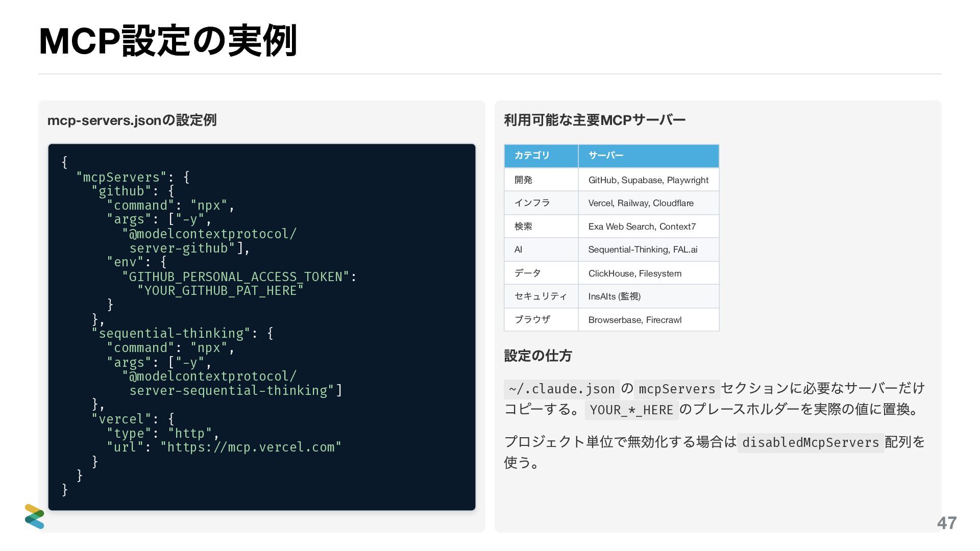Select the 開発 table row cell
Viewport: 980px width, 551px height.
[x=523, y=180]
